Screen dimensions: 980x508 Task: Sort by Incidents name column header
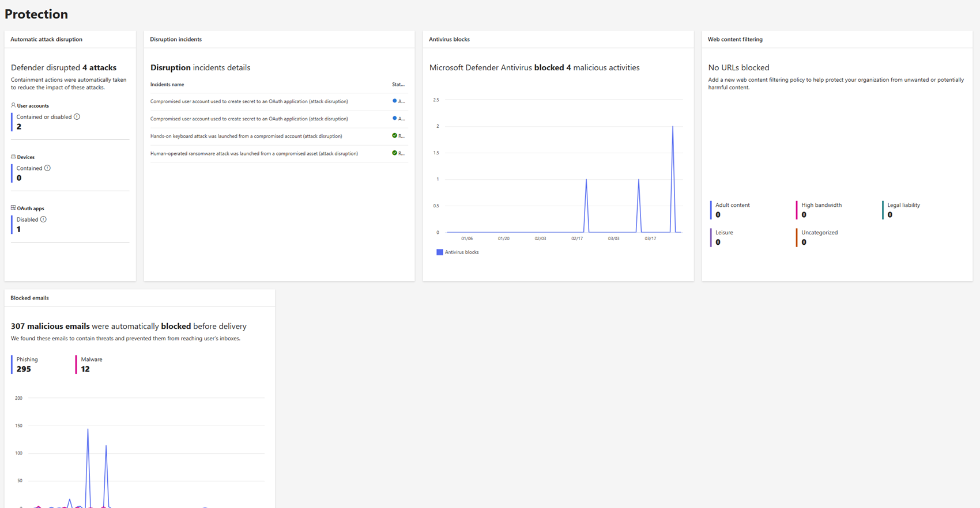coord(167,85)
